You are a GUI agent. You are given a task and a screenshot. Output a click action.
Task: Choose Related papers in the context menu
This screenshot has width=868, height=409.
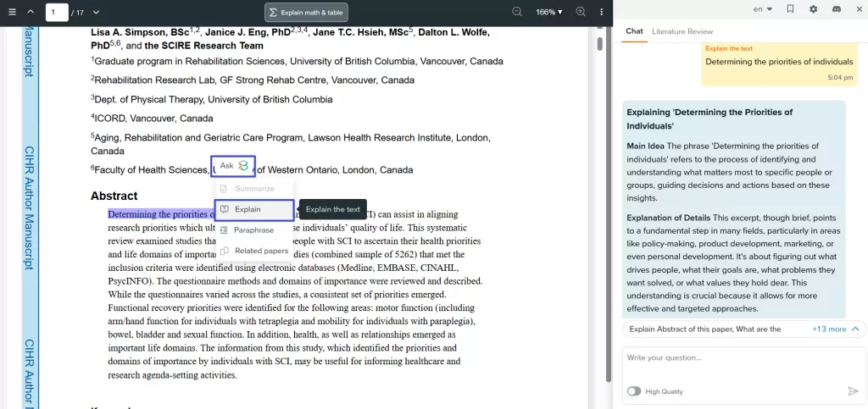coord(260,251)
